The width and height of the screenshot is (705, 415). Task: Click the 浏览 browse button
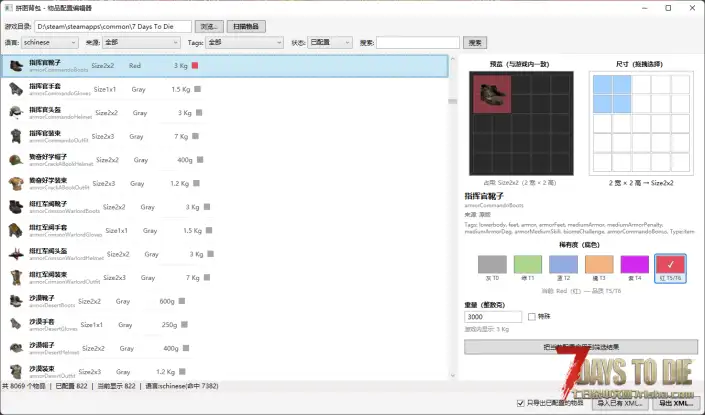[209, 27]
